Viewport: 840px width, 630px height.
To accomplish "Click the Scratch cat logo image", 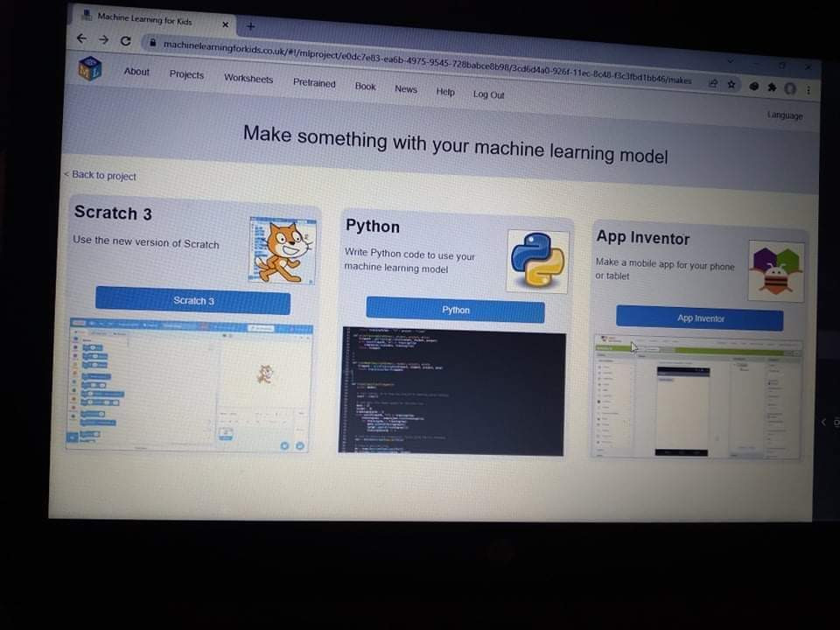I will point(283,250).
